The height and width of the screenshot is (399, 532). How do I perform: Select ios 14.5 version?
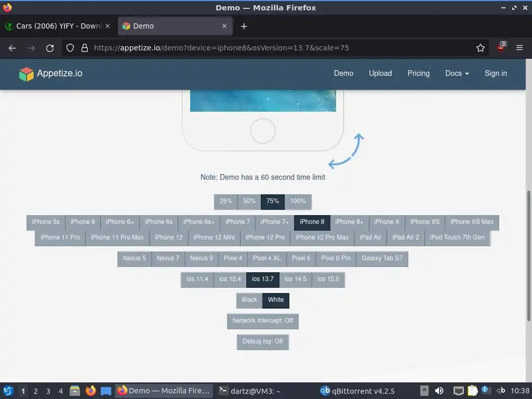[x=295, y=280]
